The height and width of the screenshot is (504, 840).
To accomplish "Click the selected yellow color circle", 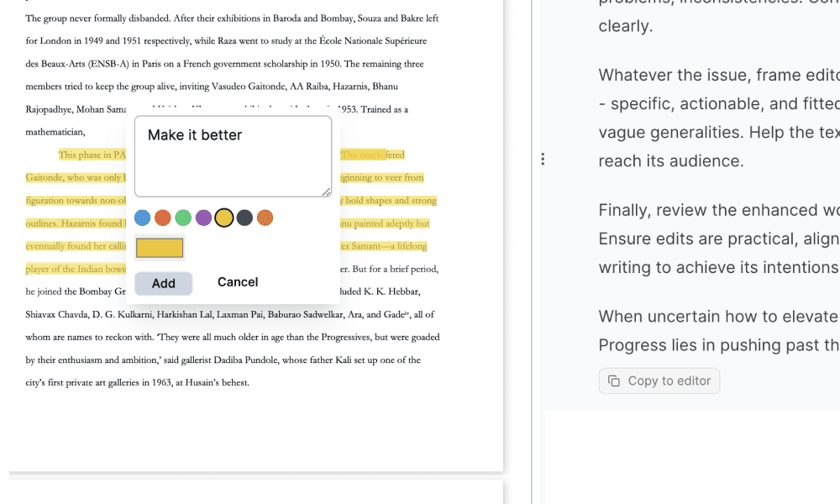I will pyautogui.click(x=224, y=218).
